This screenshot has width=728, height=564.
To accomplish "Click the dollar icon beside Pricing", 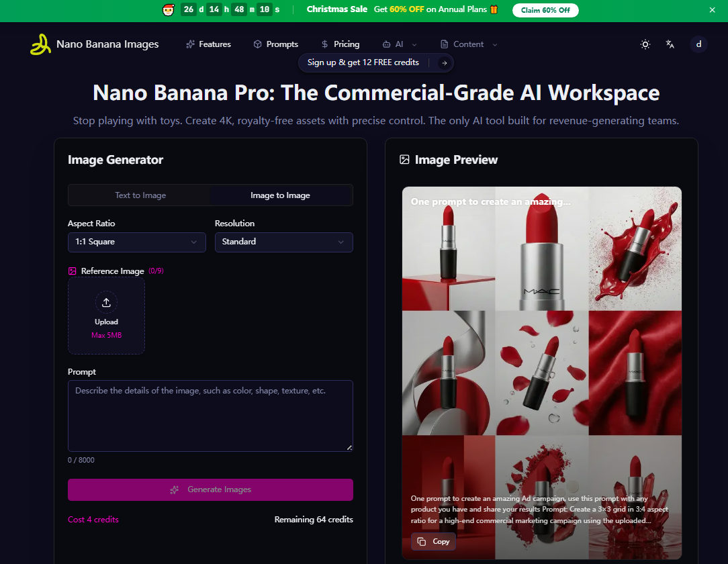I will 325,44.
